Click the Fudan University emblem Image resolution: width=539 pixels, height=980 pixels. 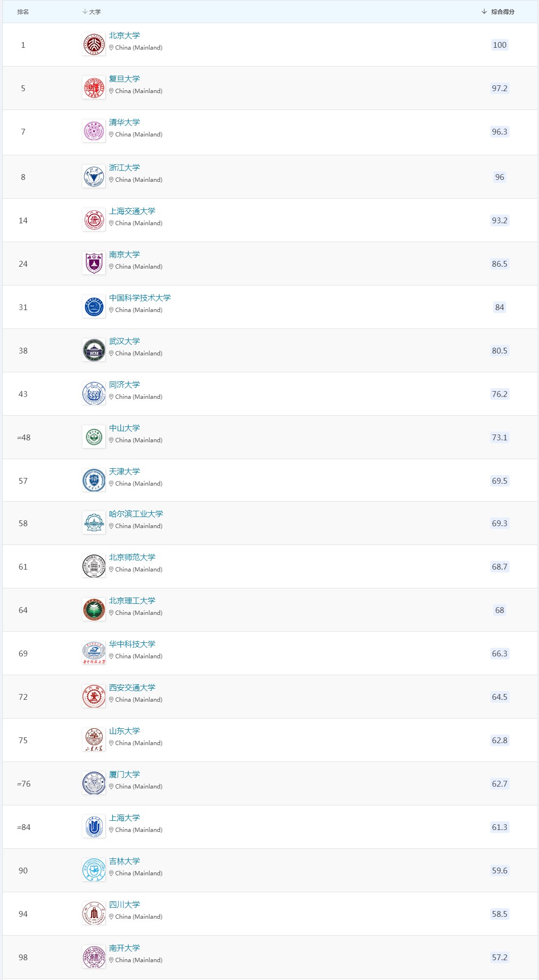(x=94, y=88)
